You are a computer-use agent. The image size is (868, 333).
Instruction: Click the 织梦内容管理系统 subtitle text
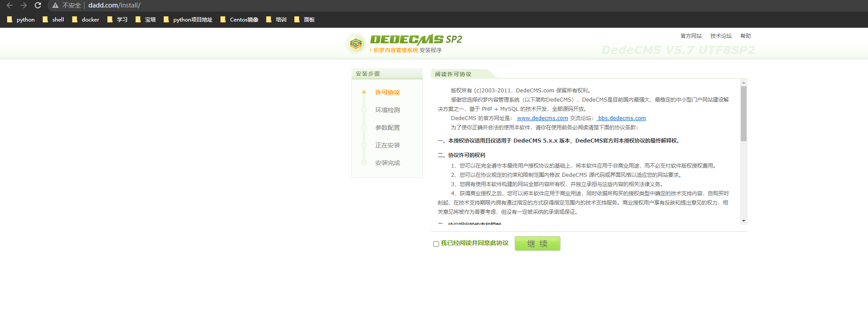(x=396, y=50)
